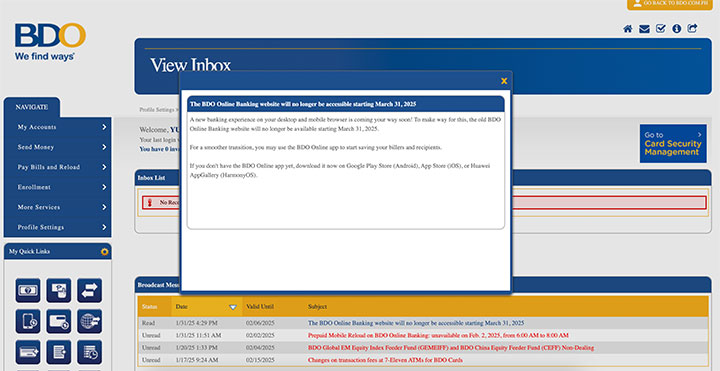Sort broadcasts using the Date arrow
This screenshot has height=371, width=720.
(x=233, y=307)
